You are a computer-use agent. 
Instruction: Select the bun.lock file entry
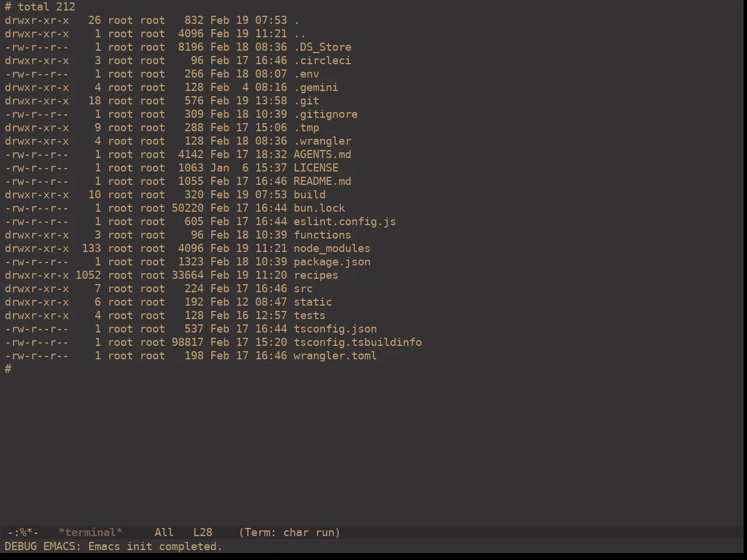[319, 208]
